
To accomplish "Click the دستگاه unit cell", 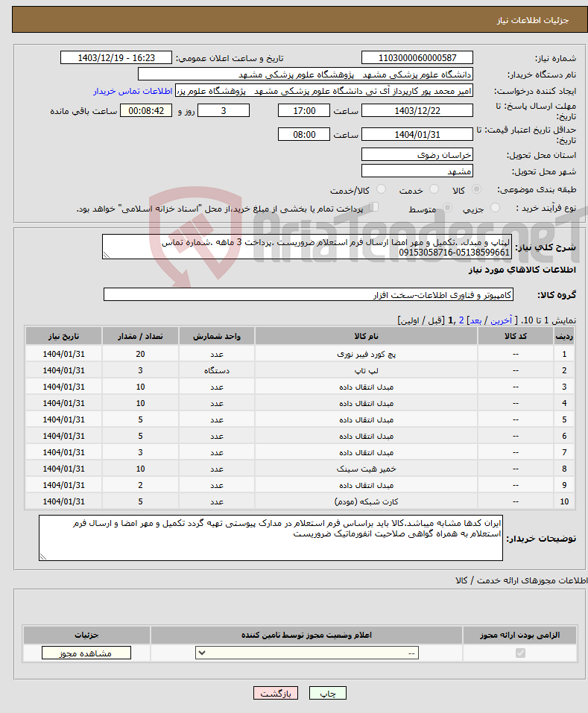I will 217,370.
